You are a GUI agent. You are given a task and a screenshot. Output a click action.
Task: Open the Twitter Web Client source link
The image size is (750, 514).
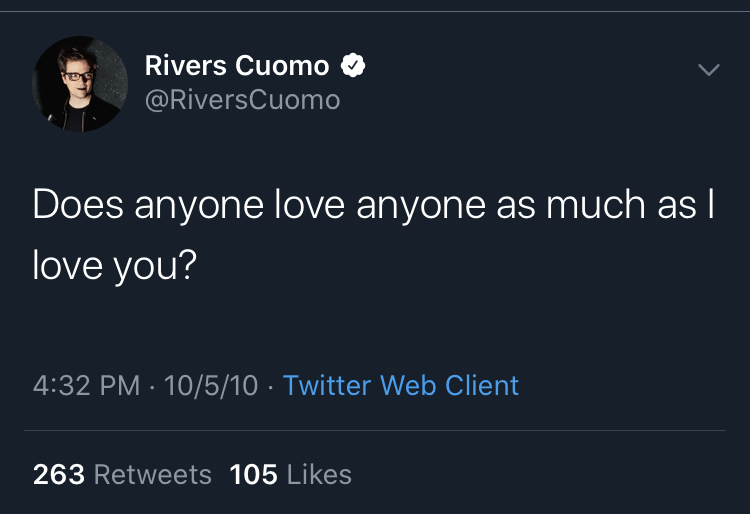(401, 385)
